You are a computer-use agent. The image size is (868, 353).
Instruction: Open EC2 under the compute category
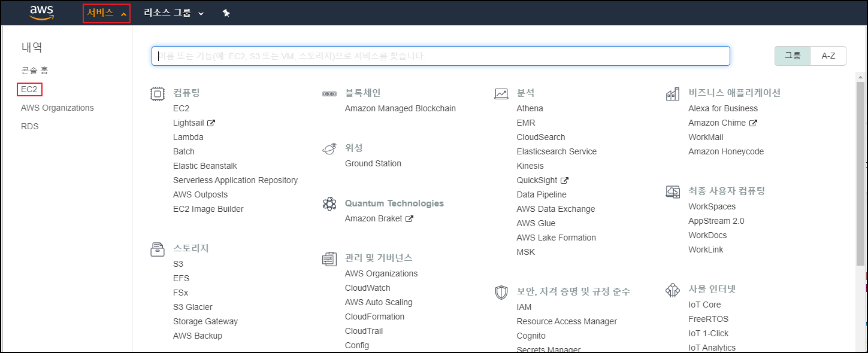(181, 108)
